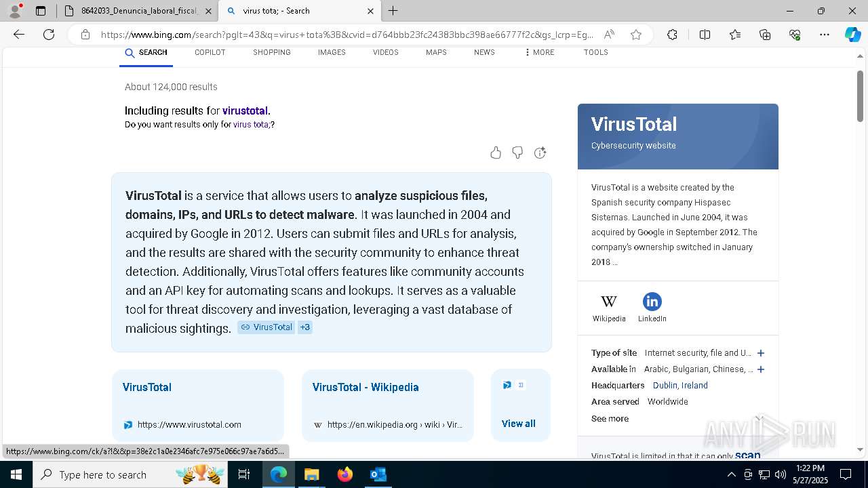Click the VirusTotal knowledge panel title
868x488 pixels.
click(x=634, y=124)
